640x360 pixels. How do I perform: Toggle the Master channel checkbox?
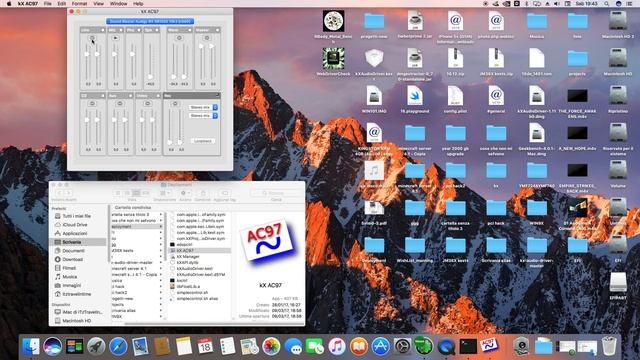[218, 30]
